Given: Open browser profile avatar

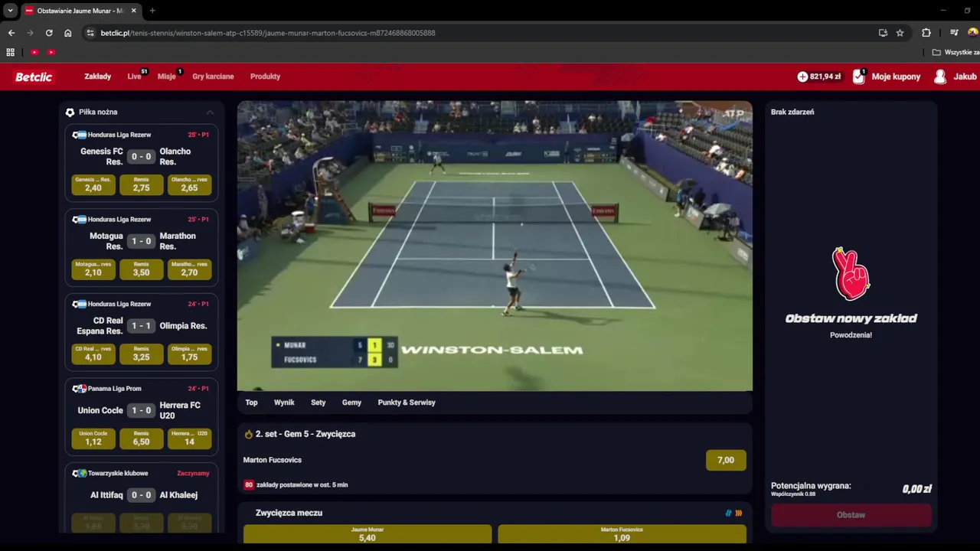Looking at the screenshot, I should pos(973,33).
